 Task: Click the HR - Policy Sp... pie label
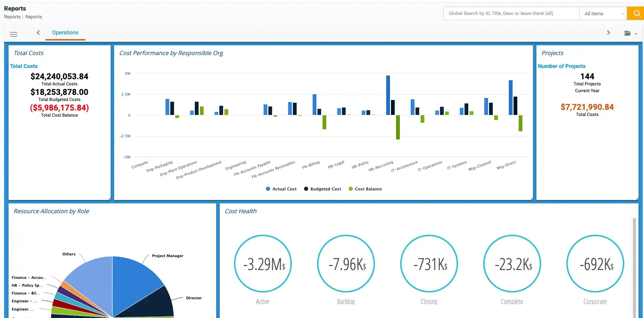click(x=27, y=285)
